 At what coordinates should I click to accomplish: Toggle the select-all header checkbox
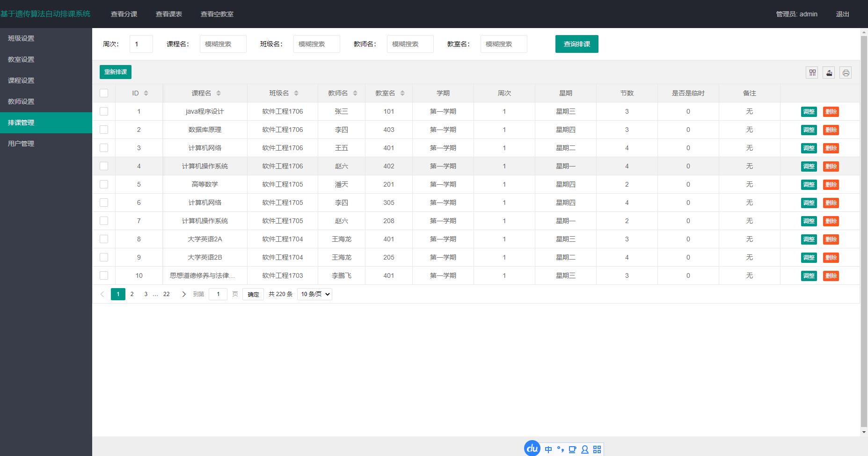pyautogui.click(x=104, y=93)
